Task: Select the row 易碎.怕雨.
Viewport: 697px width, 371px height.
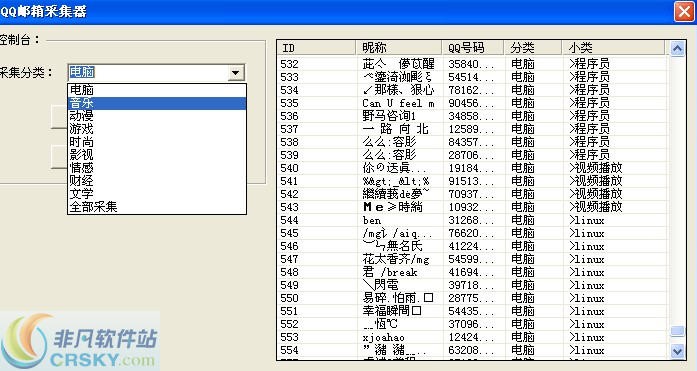Action: (x=472, y=298)
